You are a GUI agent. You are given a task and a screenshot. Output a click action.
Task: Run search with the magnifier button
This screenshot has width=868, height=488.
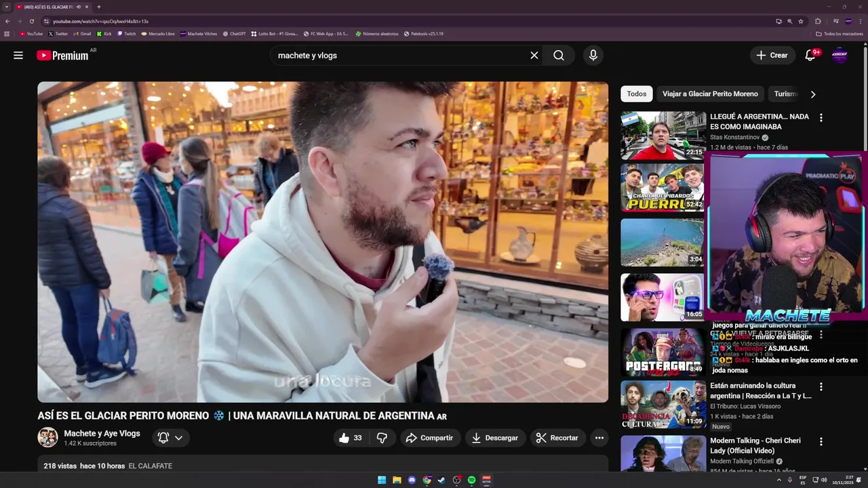tap(559, 56)
